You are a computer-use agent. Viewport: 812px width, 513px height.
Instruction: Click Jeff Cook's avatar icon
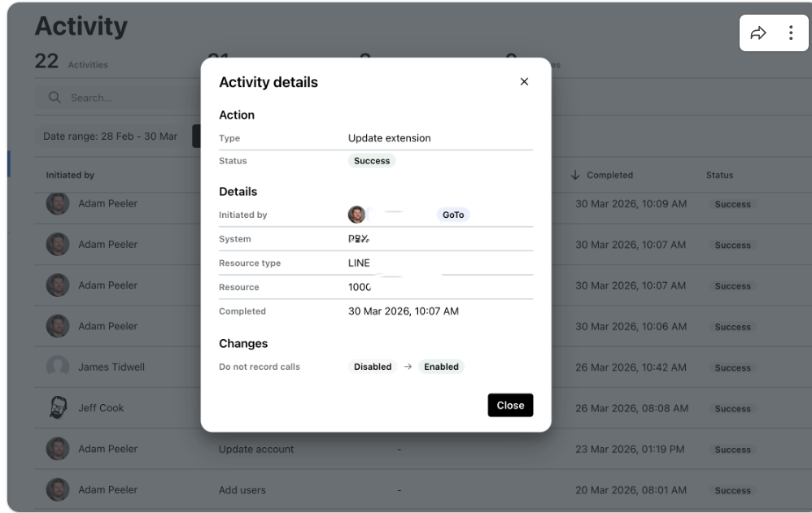pyautogui.click(x=58, y=407)
